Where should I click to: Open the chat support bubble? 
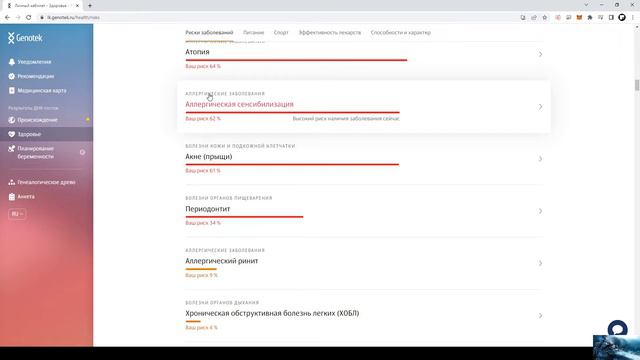[x=618, y=328]
